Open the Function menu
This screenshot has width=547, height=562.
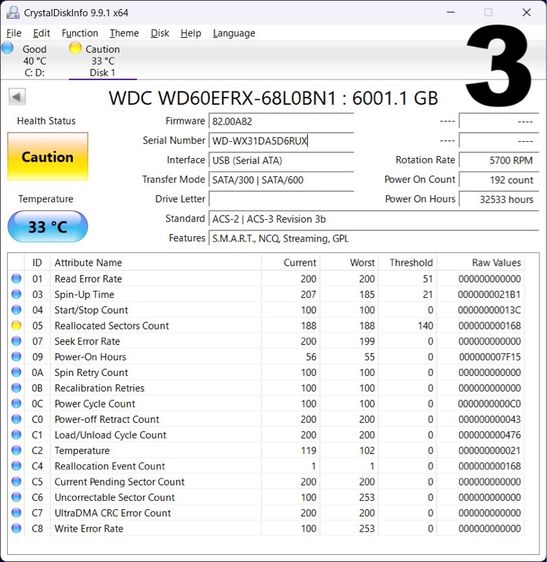click(80, 33)
